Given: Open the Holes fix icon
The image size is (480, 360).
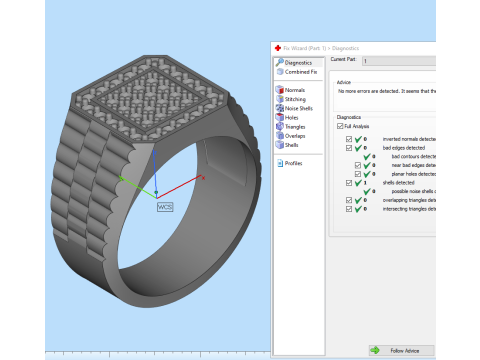Looking at the screenshot, I should click(279, 117).
